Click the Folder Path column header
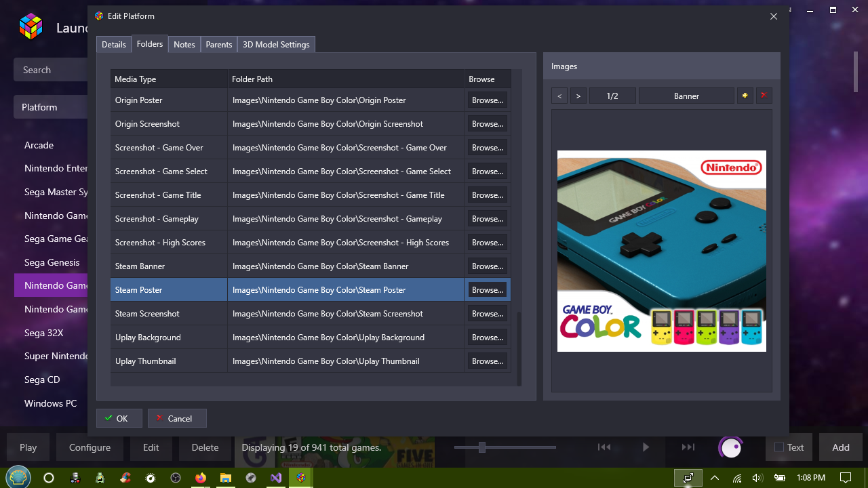The image size is (868, 488). click(346, 79)
